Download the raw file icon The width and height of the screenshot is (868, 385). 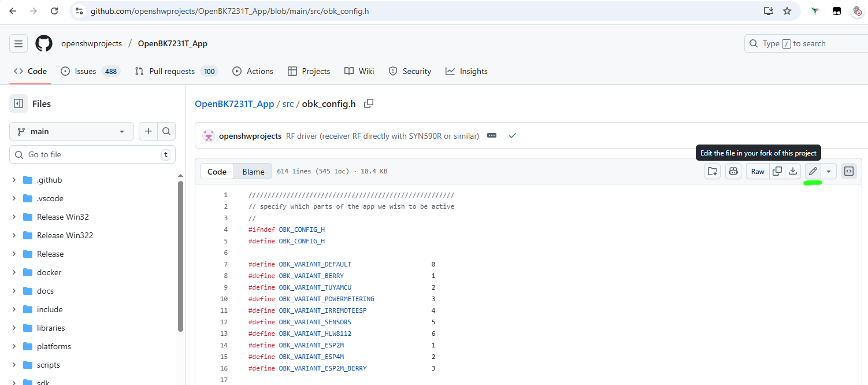[793, 171]
